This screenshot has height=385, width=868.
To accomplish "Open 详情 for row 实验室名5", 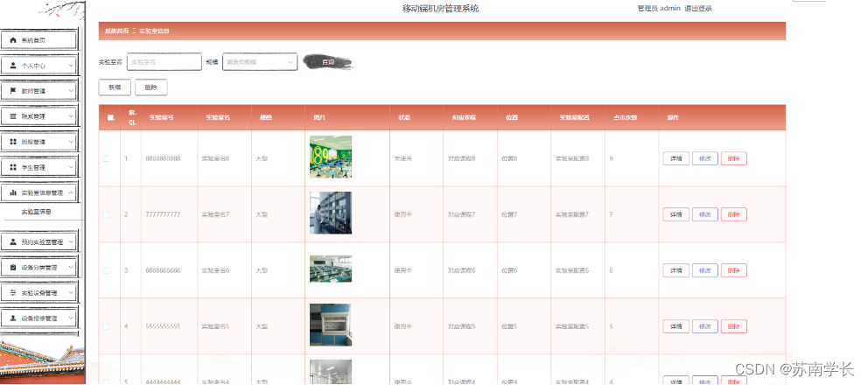I will point(675,326).
